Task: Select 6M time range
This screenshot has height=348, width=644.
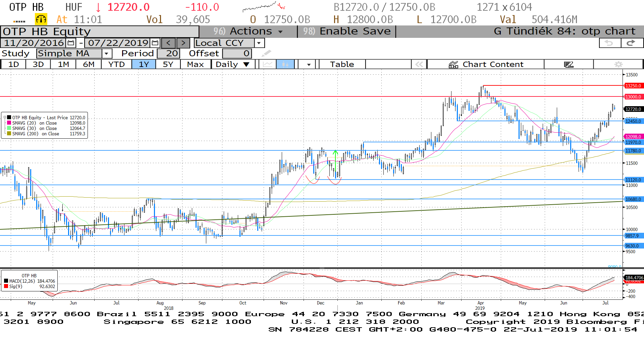Action: click(x=89, y=64)
